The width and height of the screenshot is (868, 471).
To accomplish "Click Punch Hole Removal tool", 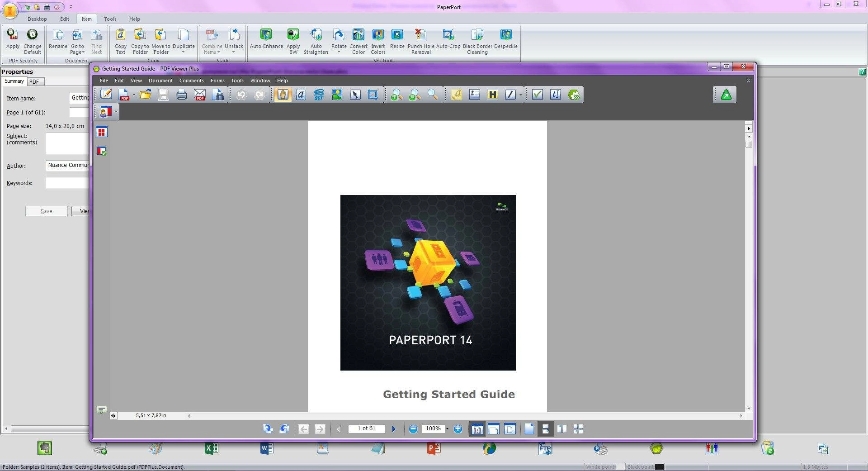I will 421,41.
